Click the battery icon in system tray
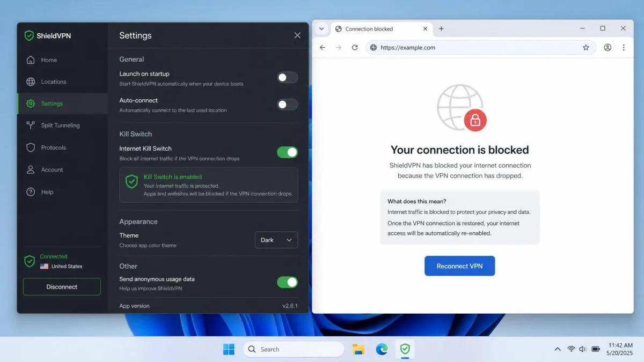 (596, 349)
